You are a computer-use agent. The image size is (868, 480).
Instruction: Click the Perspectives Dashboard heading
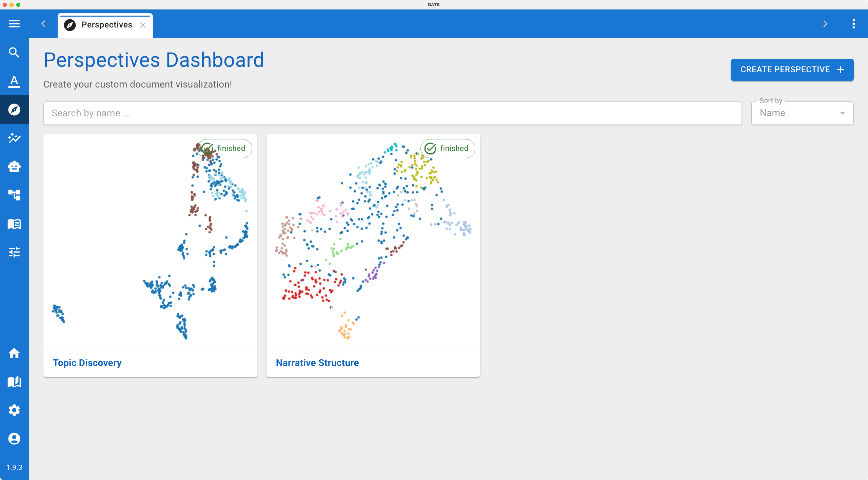[154, 60]
